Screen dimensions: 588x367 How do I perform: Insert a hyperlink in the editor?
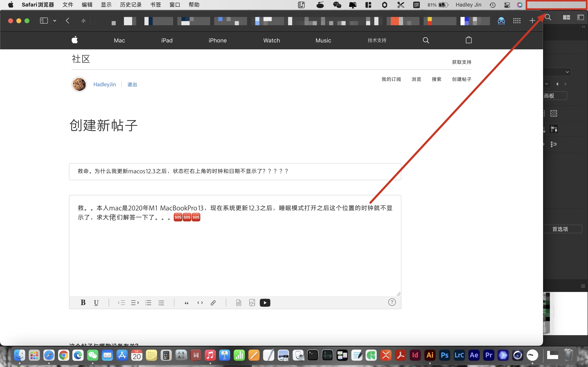point(213,303)
